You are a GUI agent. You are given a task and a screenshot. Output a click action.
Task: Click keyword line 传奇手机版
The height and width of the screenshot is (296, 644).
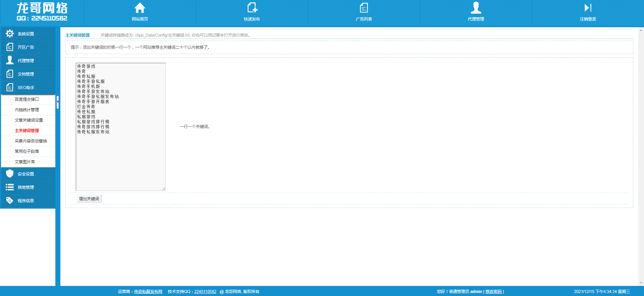(x=89, y=86)
